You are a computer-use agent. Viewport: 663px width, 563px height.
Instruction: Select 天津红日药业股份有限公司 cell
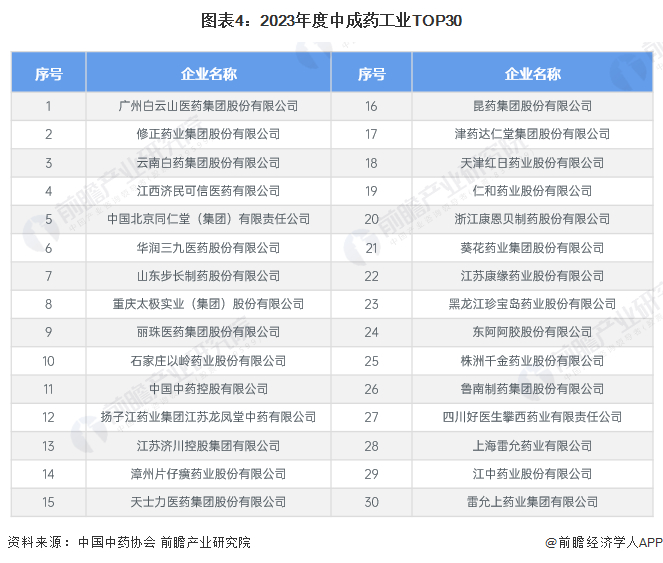[532, 163]
